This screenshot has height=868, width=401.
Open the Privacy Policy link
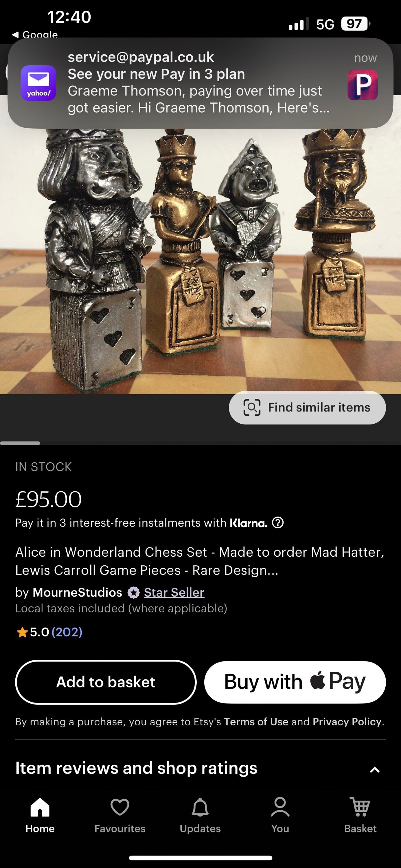tap(347, 722)
